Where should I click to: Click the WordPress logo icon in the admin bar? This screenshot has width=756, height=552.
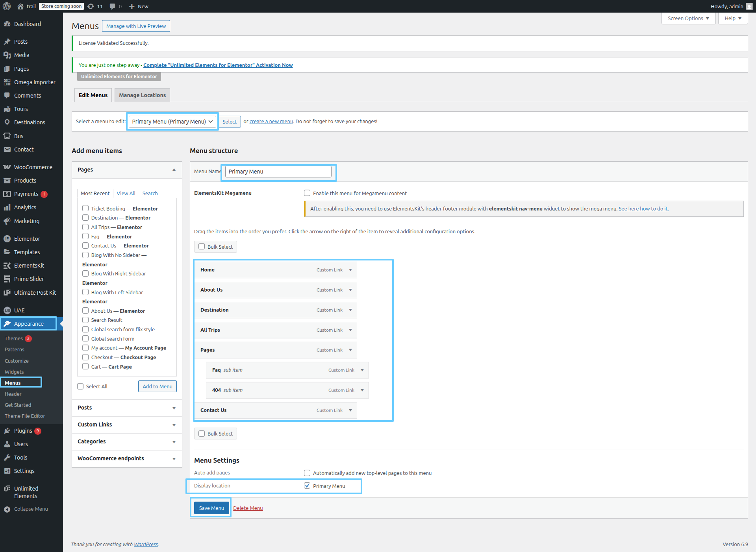pyautogui.click(x=7, y=6)
